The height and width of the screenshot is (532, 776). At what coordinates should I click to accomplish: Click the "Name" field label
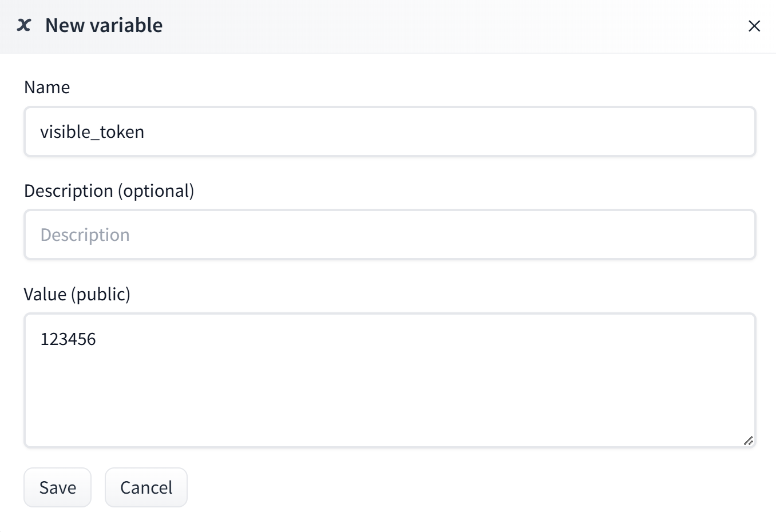(x=47, y=87)
